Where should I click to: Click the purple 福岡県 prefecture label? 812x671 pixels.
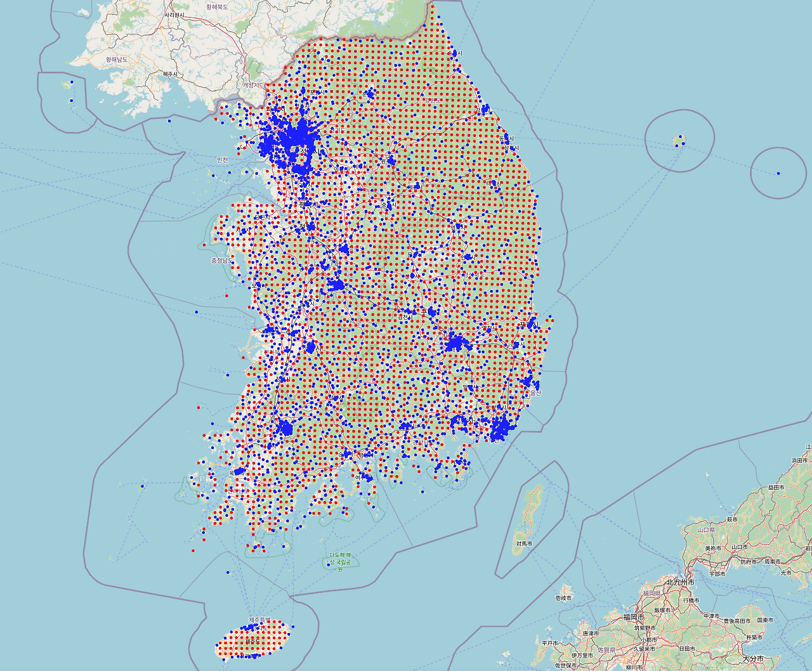coord(652,593)
